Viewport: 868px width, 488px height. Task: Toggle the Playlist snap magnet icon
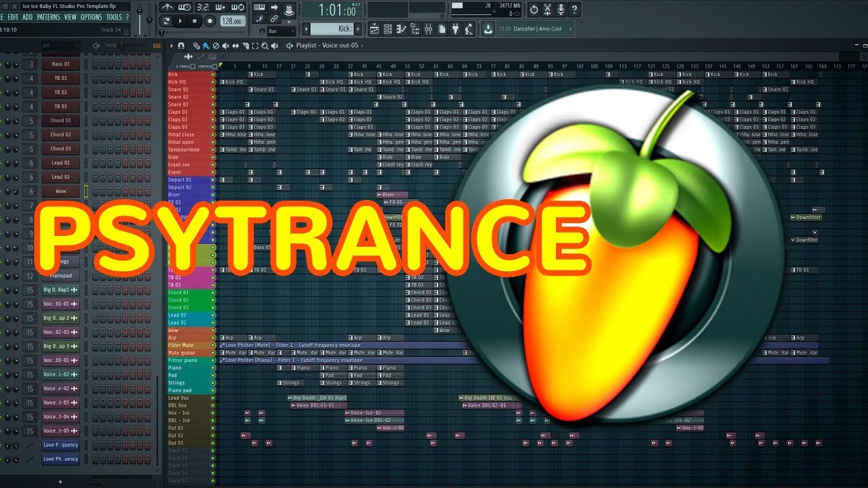click(181, 45)
